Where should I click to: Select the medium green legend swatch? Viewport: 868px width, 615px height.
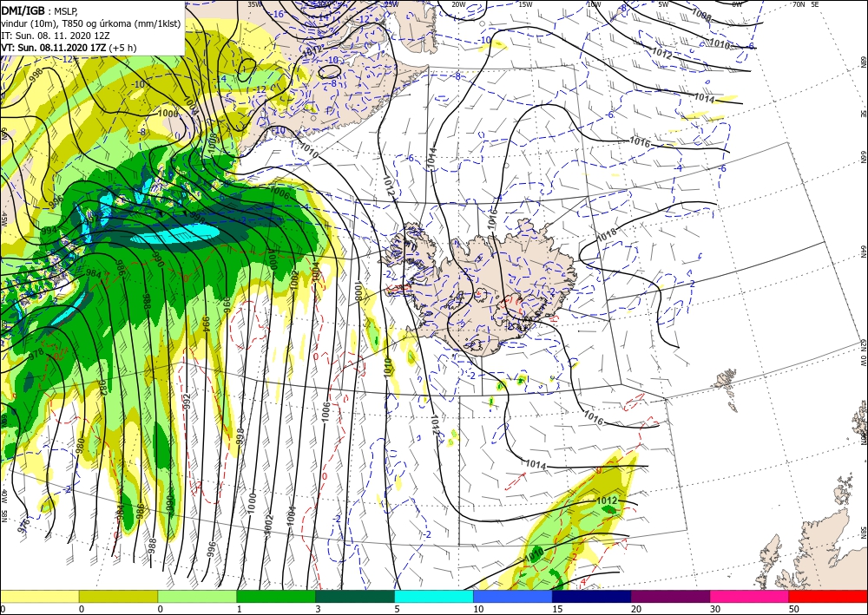[276, 596]
